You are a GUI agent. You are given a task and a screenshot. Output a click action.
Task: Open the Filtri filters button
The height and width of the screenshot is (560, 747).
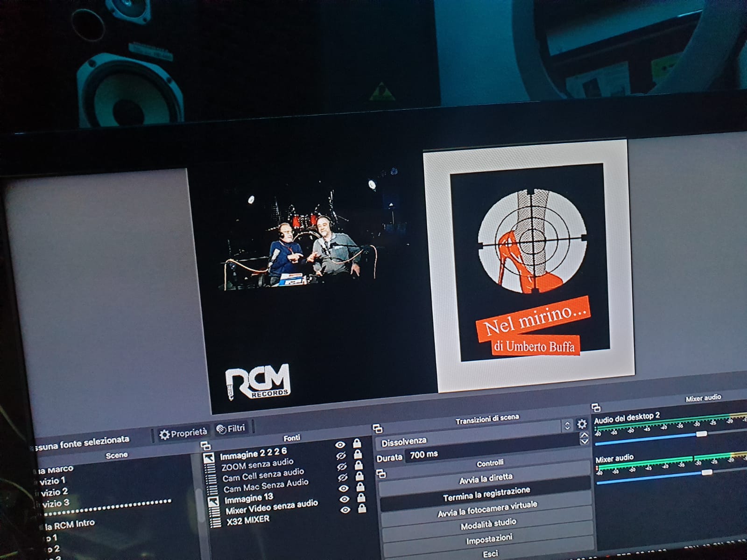pyautogui.click(x=231, y=428)
